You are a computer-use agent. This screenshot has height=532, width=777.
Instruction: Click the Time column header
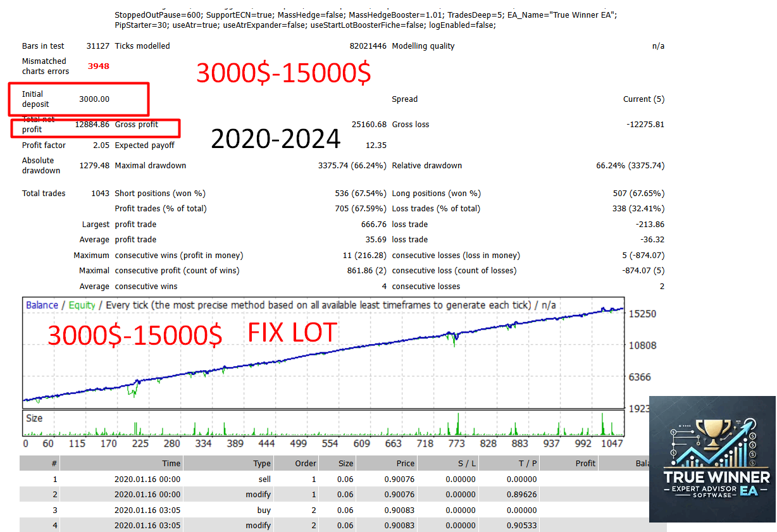[x=171, y=464]
